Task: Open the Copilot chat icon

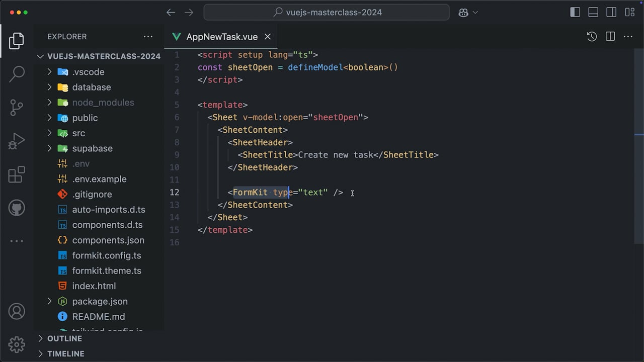Action: (463, 13)
